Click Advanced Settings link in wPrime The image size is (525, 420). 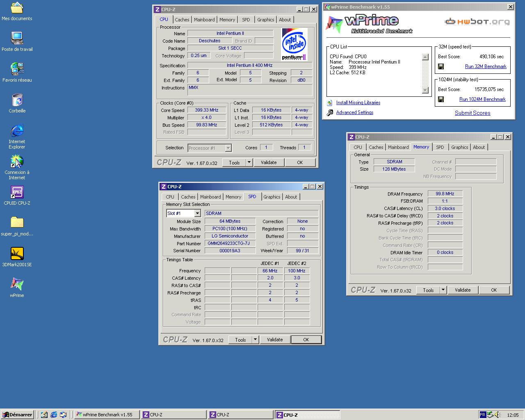pos(355,112)
